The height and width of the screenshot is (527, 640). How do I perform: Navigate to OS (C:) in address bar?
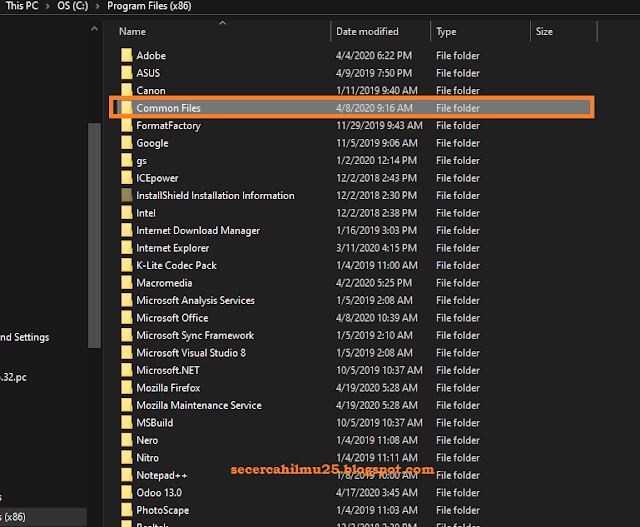pyautogui.click(x=73, y=6)
